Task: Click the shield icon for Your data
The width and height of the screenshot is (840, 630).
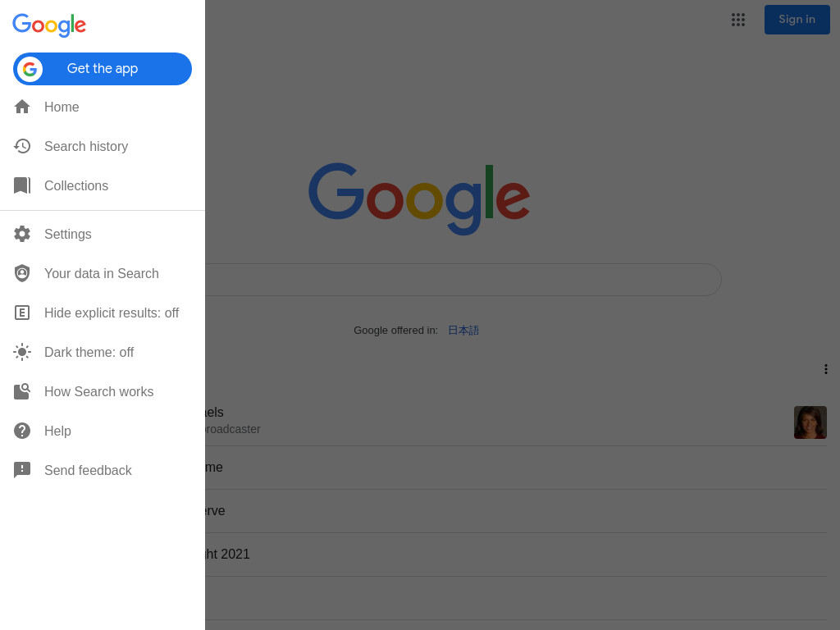Action: (22, 273)
